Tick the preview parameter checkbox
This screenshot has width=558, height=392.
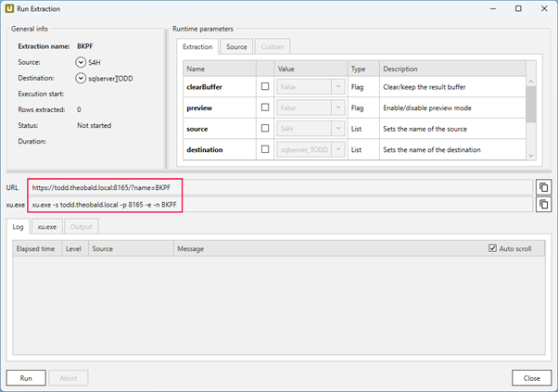point(266,107)
